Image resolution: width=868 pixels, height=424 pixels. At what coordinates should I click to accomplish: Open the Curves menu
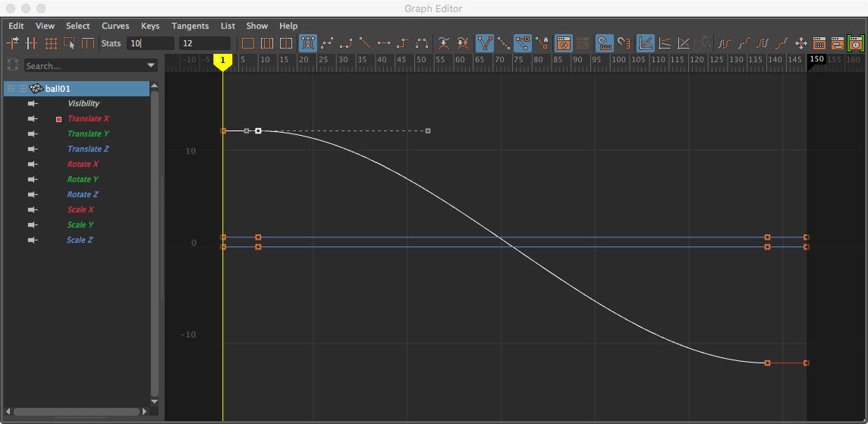click(x=115, y=26)
